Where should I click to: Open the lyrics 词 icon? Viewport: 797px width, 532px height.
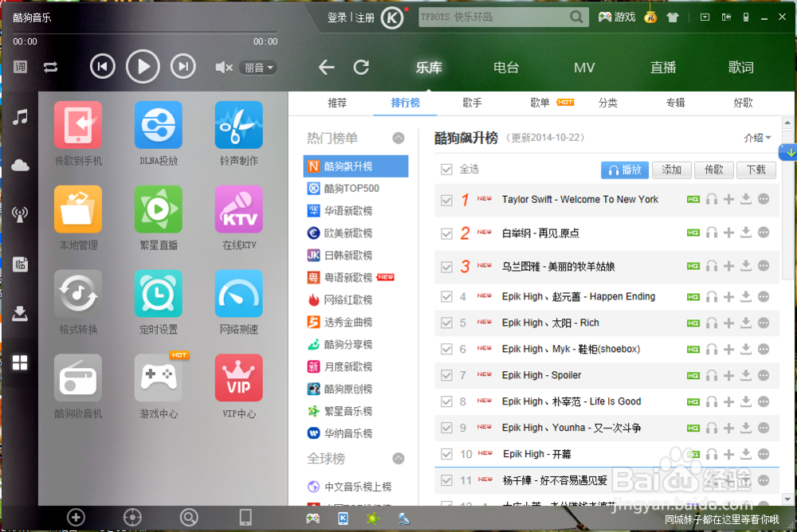pyautogui.click(x=21, y=67)
